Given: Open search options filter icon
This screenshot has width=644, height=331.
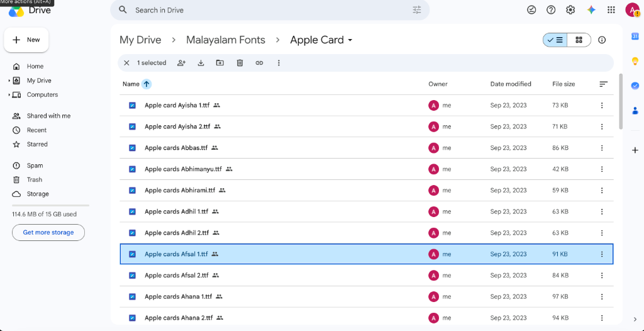Looking at the screenshot, I should (x=417, y=10).
